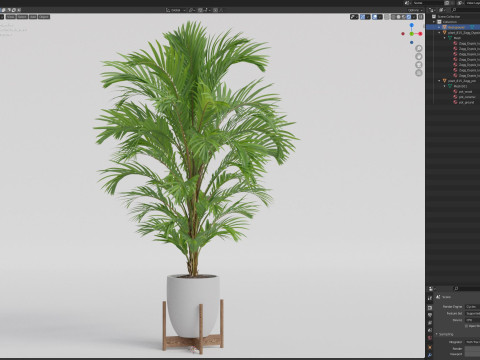Toggle proportional editing in viewport header
This screenshot has width=480, height=360.
[215, 10]
